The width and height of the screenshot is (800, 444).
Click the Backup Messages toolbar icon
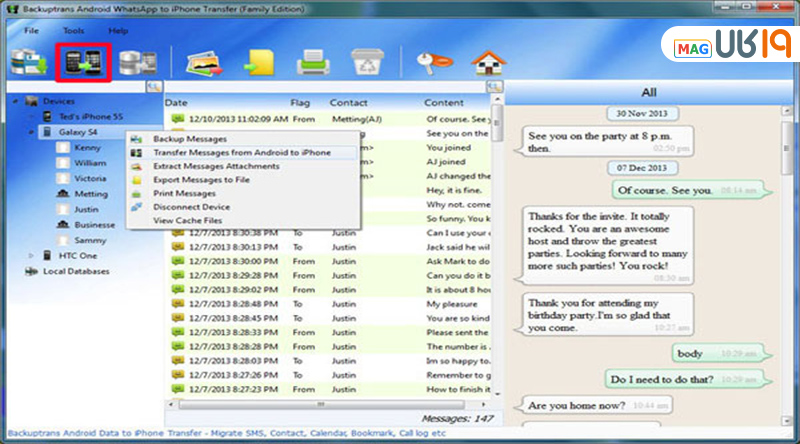coord(29,63)
